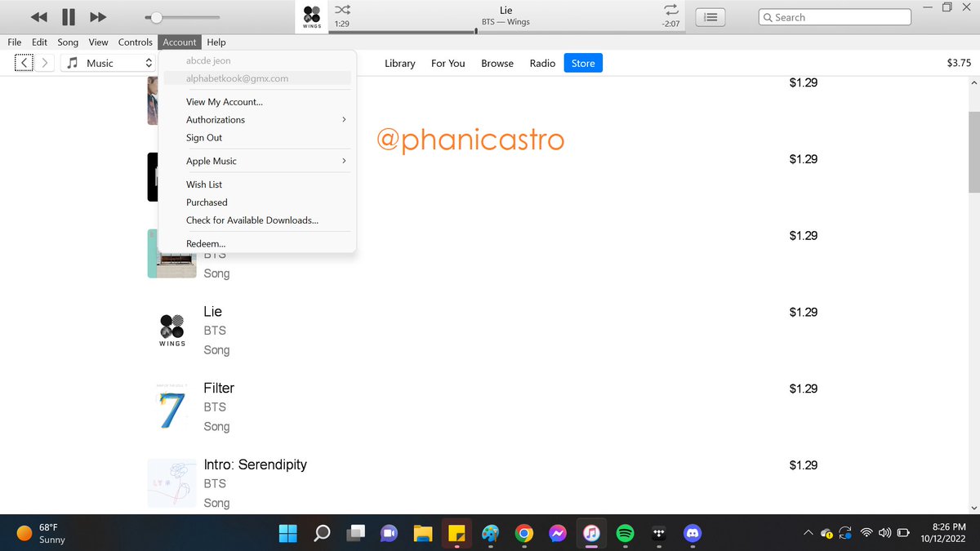Buy Lie for $1.29
The image size is (980, 551).
804,312
